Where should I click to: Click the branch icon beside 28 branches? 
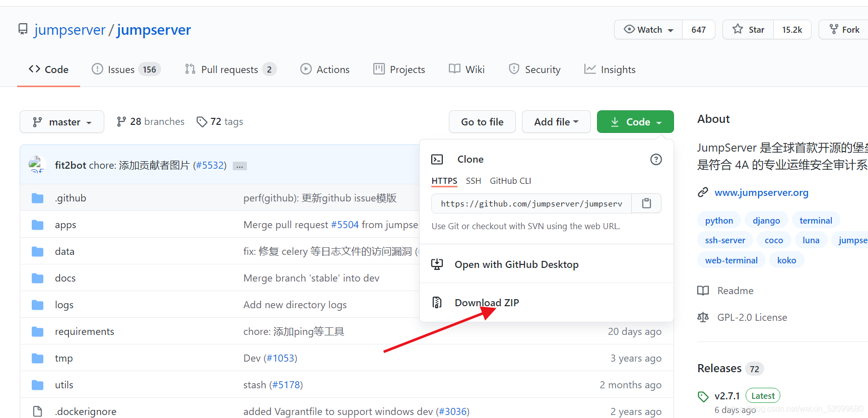coord(121,122)
